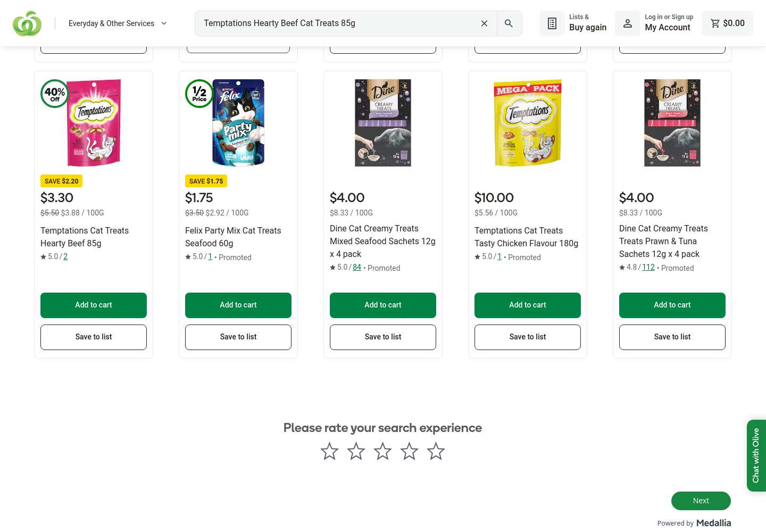Clear the search field with X icon

tap(484, 23)
